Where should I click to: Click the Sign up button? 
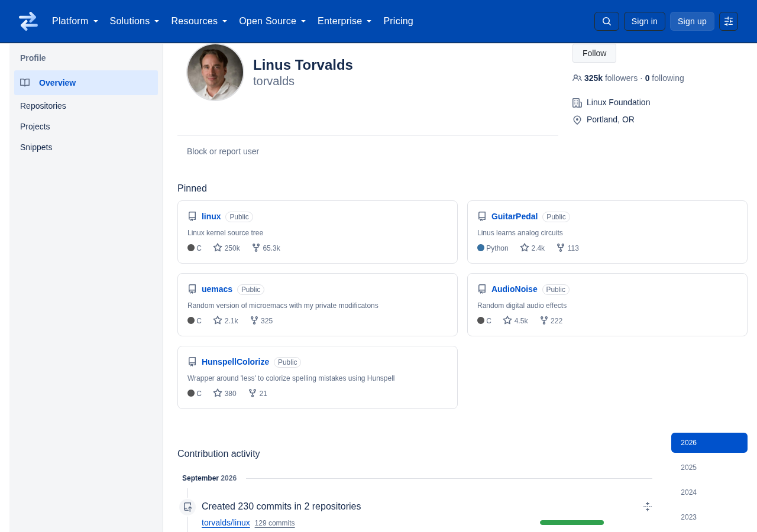pyautogui.click(x=692, y=21)
